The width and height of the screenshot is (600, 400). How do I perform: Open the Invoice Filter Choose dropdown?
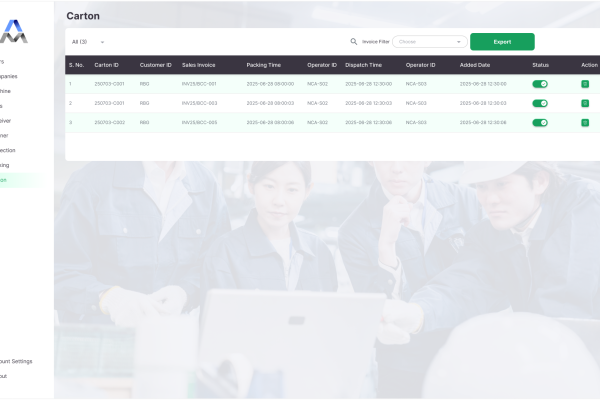430,42
